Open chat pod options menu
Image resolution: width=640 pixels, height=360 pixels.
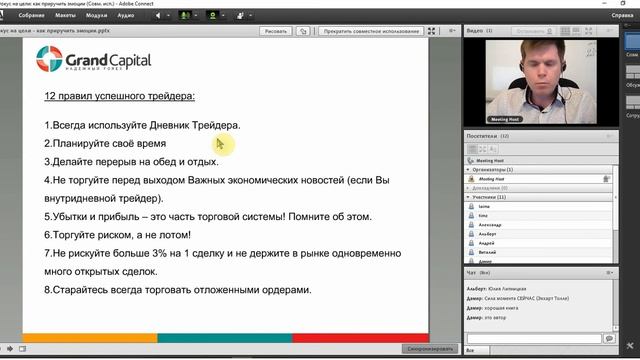tap(609, 273)
